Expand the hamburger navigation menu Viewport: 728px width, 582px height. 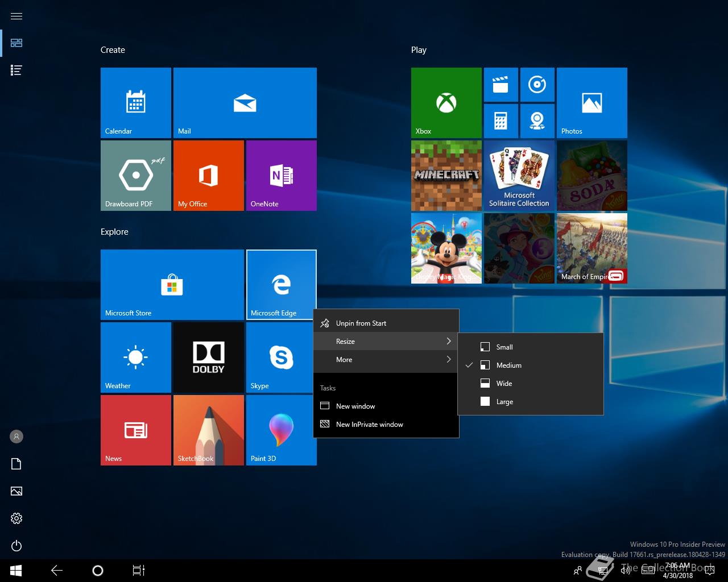(16, 16)
